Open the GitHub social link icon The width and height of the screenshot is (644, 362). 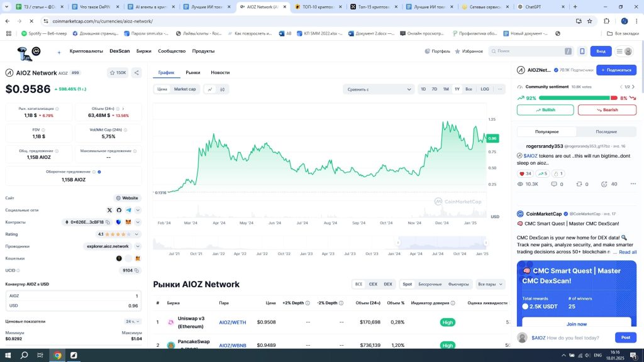click(119, 210)
